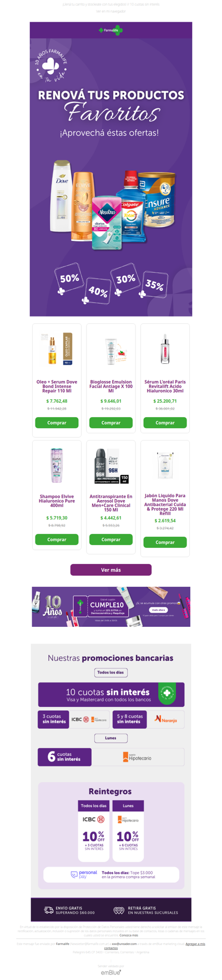This screenshot has width=222, height=980.
Task: Click the Naranja card logo
Action: [165, 719]
